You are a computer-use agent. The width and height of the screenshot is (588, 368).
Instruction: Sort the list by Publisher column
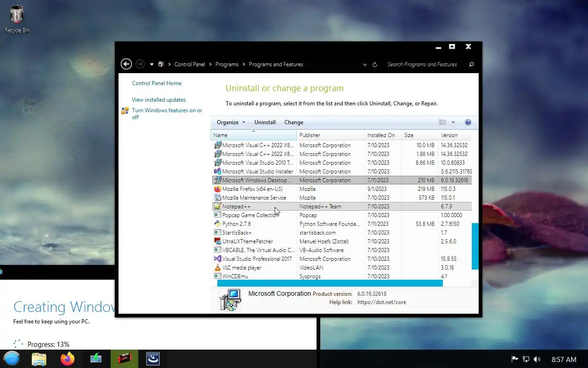tap(330, 135)
